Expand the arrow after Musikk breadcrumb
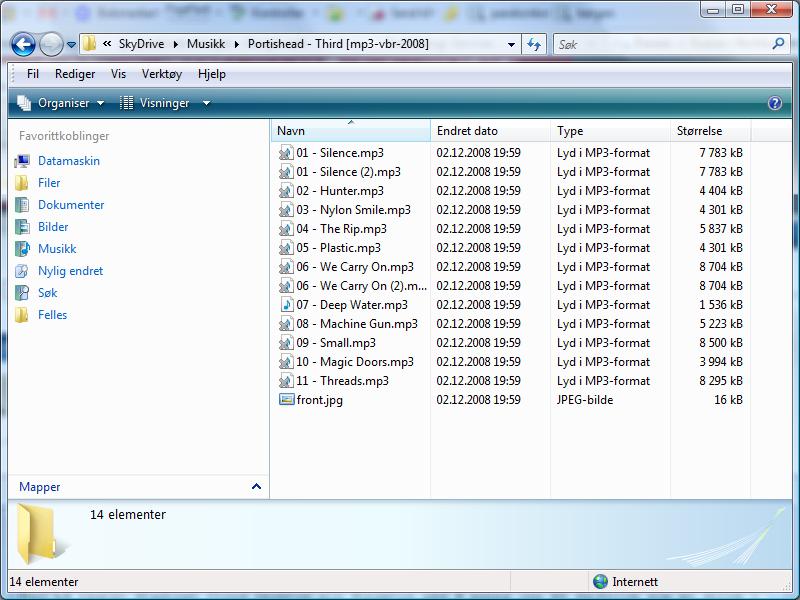The height and width of the screenshot is (600, 800). [237, 44]
